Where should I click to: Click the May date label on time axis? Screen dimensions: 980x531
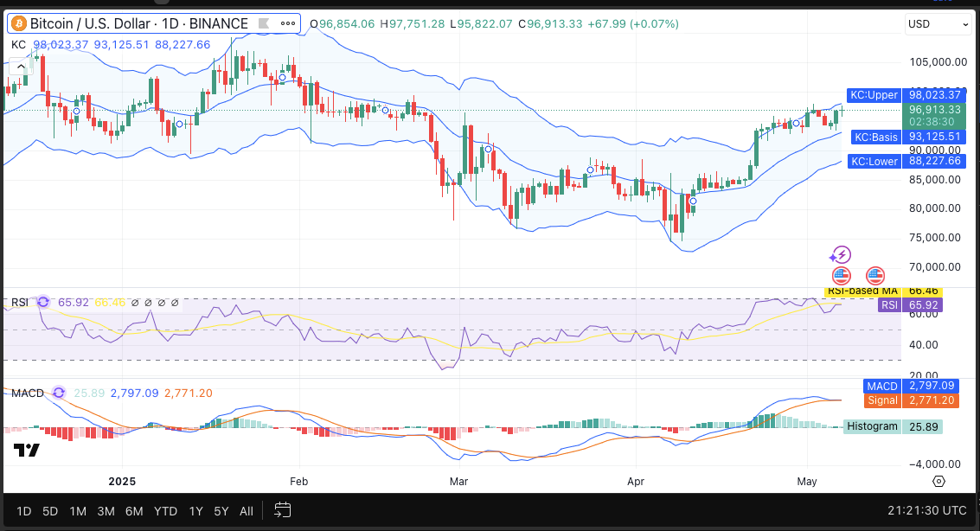[x=807, y=482]
